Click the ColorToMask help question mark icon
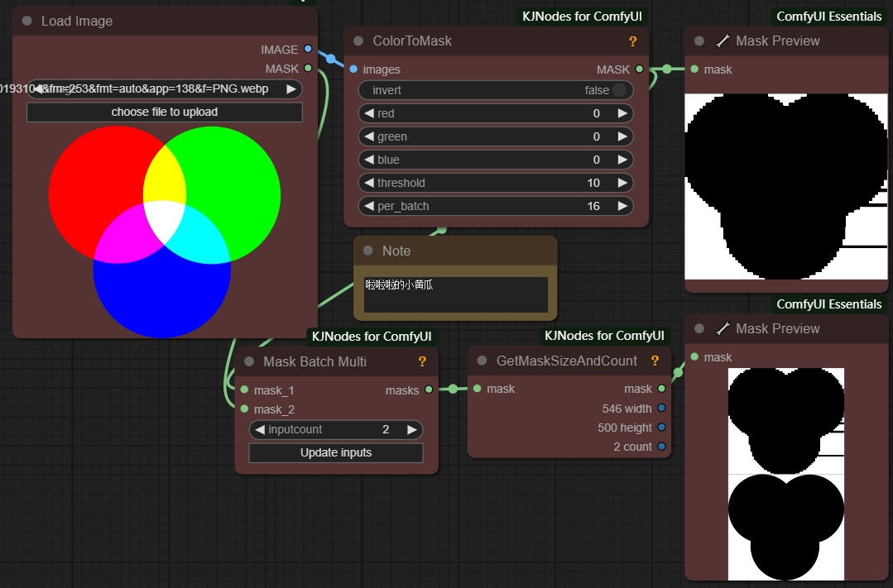The image size is (893, 588). click(x=633, y=41)
